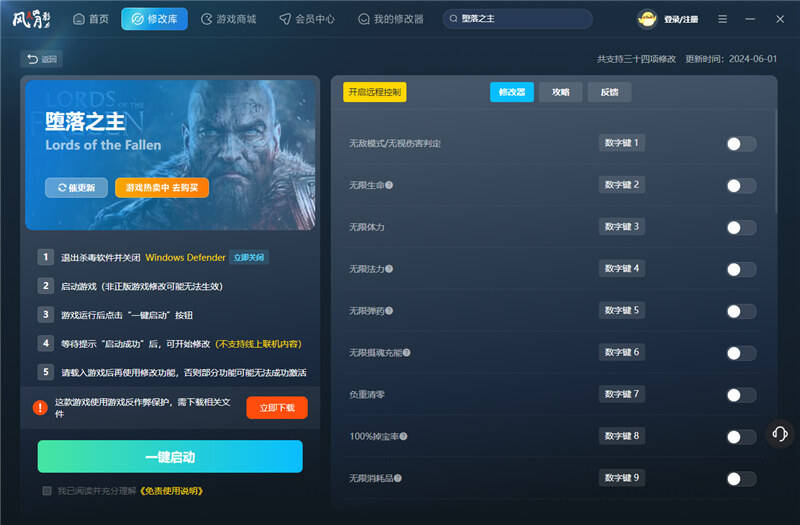The width and height of the screenshot is (800, 525).
Task: Open the 数字键 1 hotkey selector
Action: pos(622,143)
